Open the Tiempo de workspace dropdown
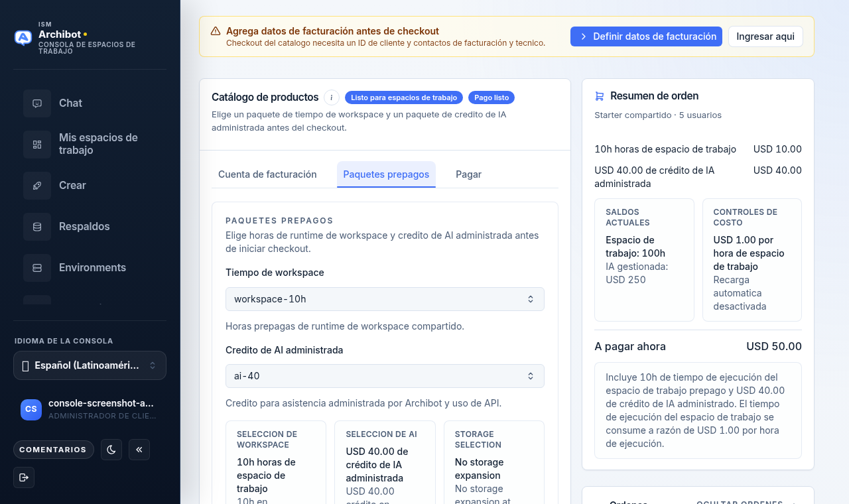The image size is (849, 504). 385,299
